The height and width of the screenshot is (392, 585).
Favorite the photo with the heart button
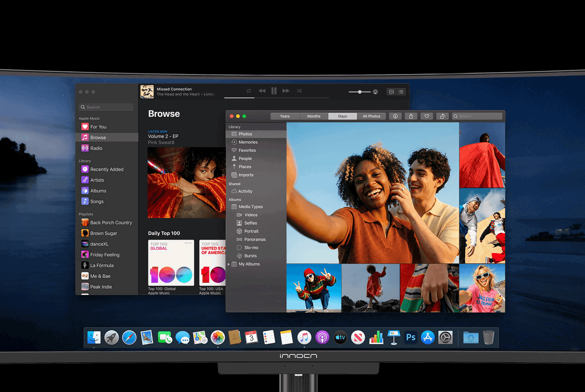[x=426, y=116]
